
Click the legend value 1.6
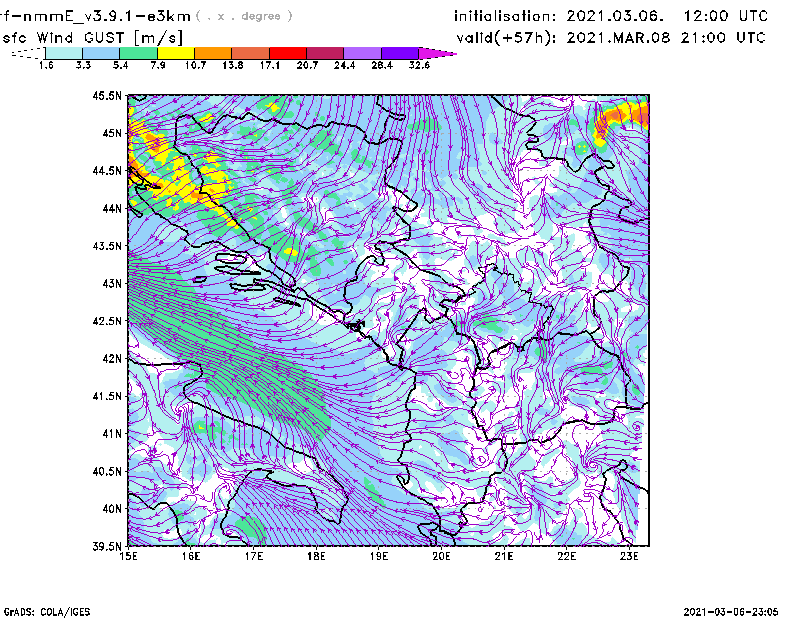pos(46,65)
